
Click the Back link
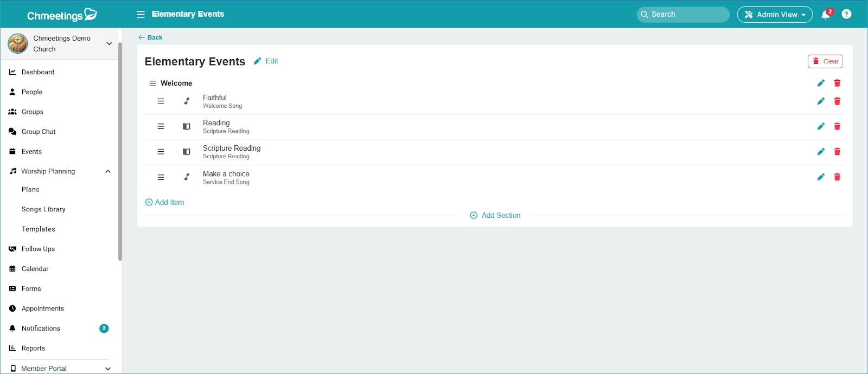click(x=151, y=37)
